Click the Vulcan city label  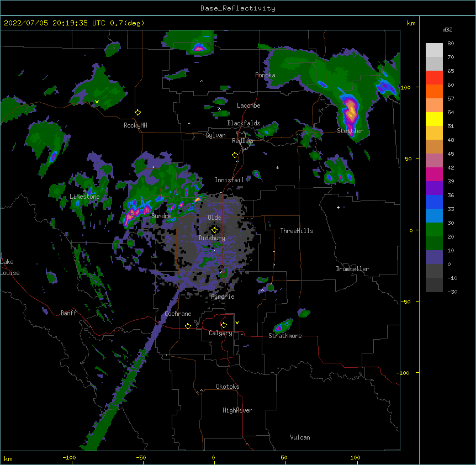(x=300, y=437)
